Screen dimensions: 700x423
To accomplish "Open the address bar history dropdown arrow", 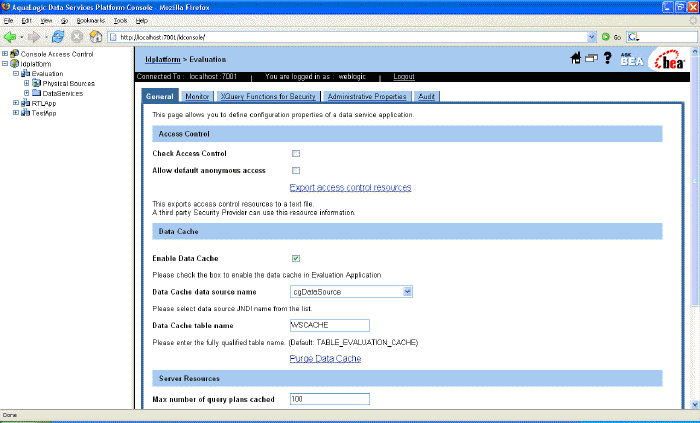I will point(592,37).
